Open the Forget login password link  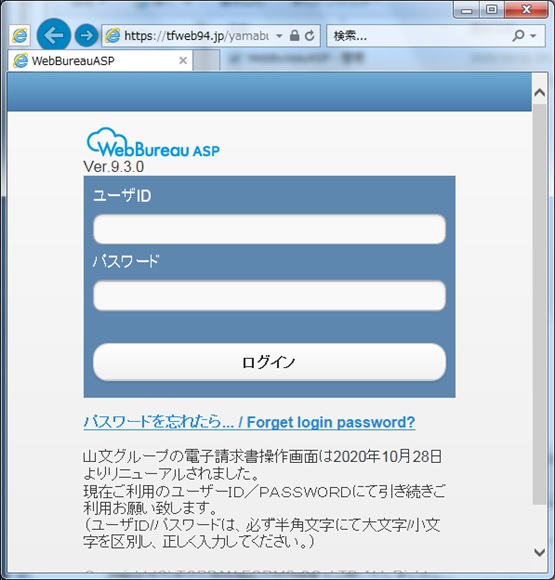[249, 422]
